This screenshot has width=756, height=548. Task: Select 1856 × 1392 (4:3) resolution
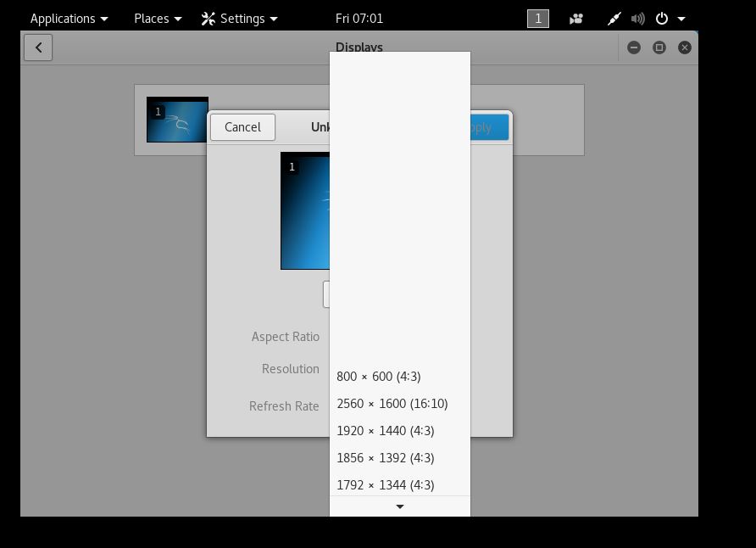click(386, 458)
